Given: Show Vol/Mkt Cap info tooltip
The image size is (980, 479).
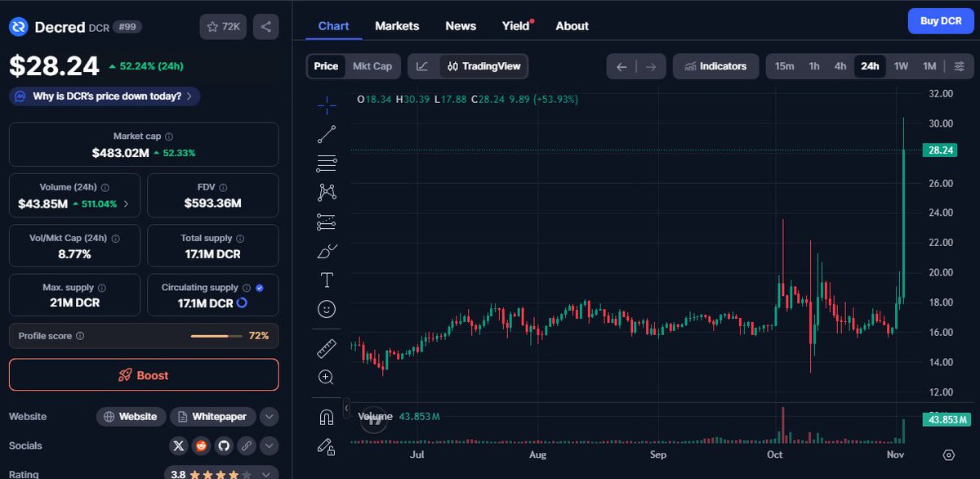Looking at the screenshot, I should [115, 238].
